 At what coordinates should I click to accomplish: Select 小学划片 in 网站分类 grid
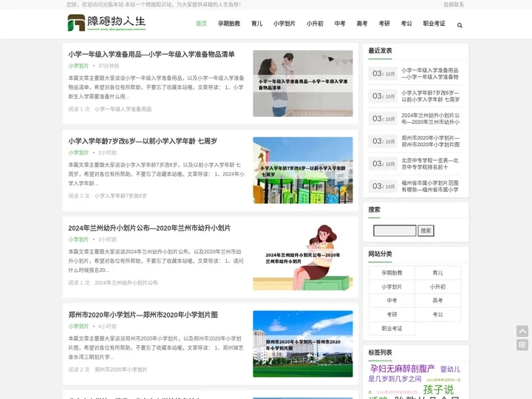[x=392, y=287]
